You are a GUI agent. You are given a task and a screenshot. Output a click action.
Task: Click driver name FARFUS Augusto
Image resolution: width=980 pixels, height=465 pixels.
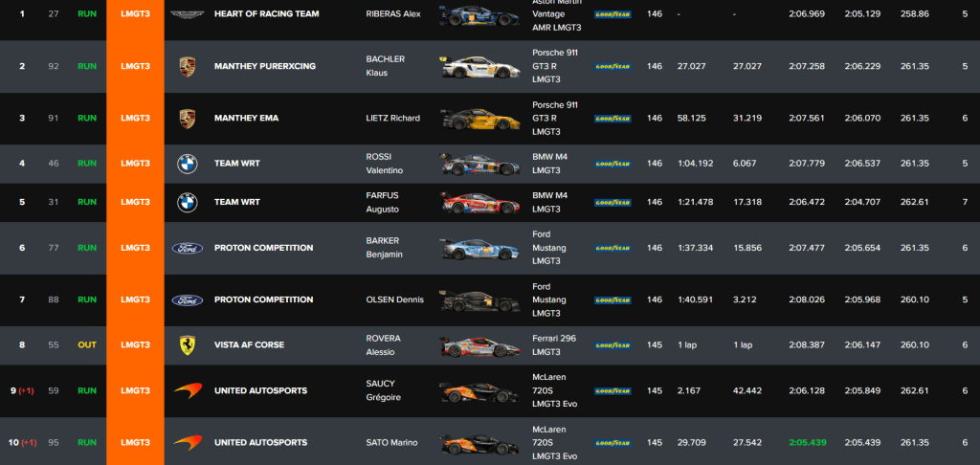(x=383, y=202)
